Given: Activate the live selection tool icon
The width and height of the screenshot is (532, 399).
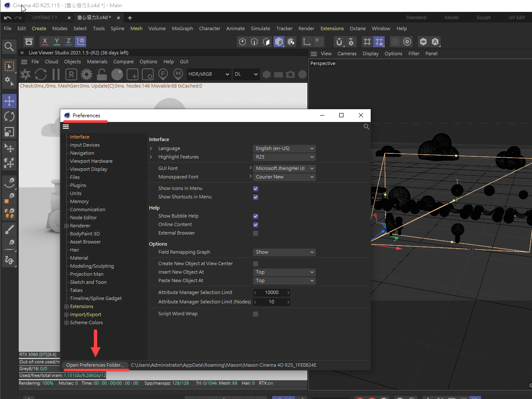Looking at the screenshot, I should [9, 66].
